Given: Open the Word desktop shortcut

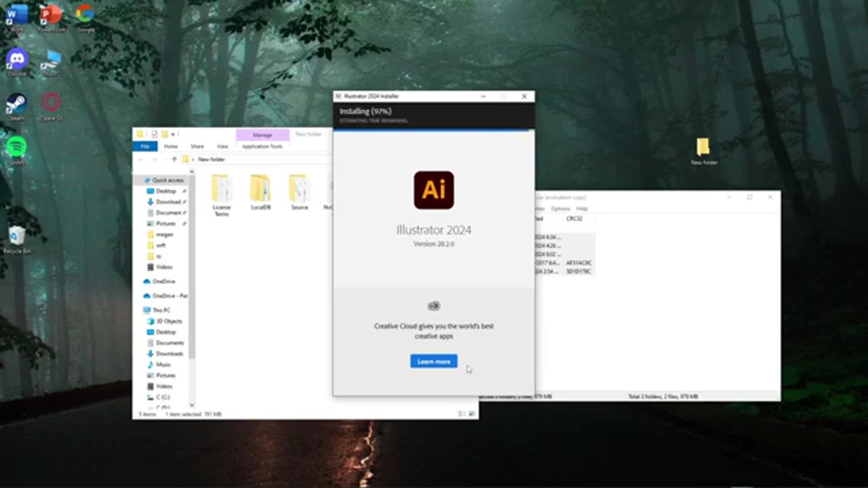Looking at the screenshot, I should pos(16,17).
